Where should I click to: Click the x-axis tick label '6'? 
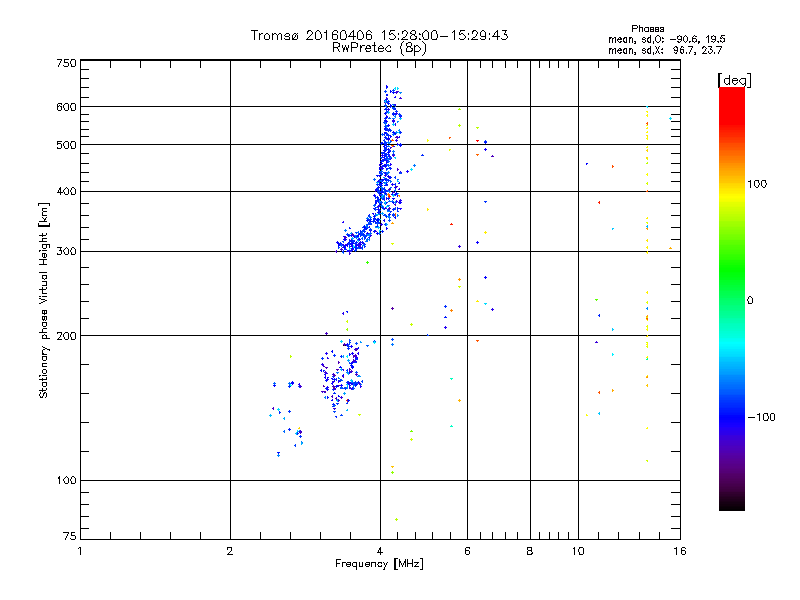467,551
